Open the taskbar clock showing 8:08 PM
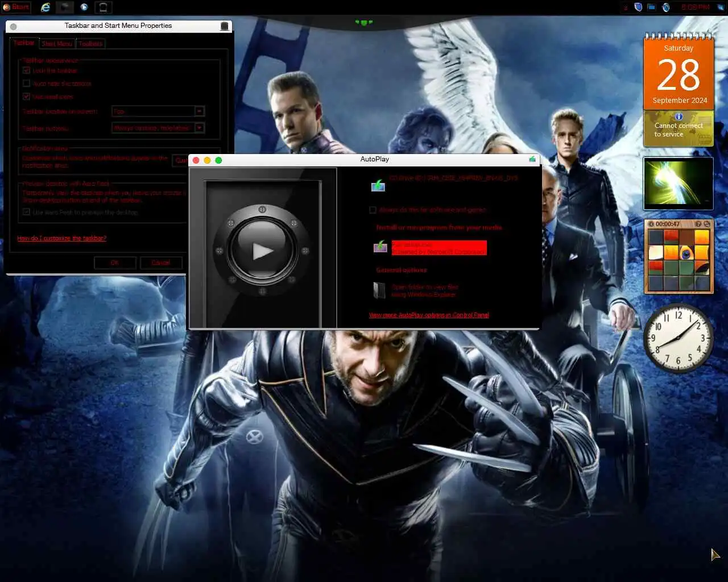 click(x=695, y=7)
